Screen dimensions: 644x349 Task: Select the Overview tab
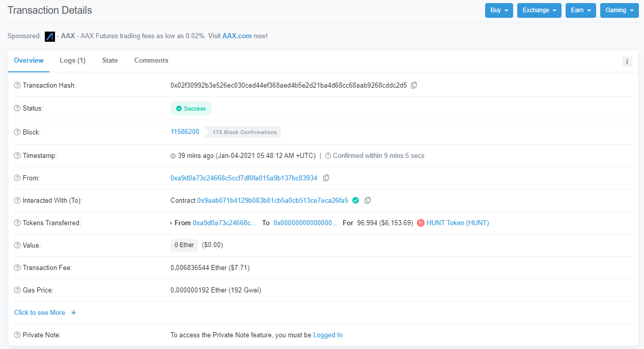tap(29, 60)
